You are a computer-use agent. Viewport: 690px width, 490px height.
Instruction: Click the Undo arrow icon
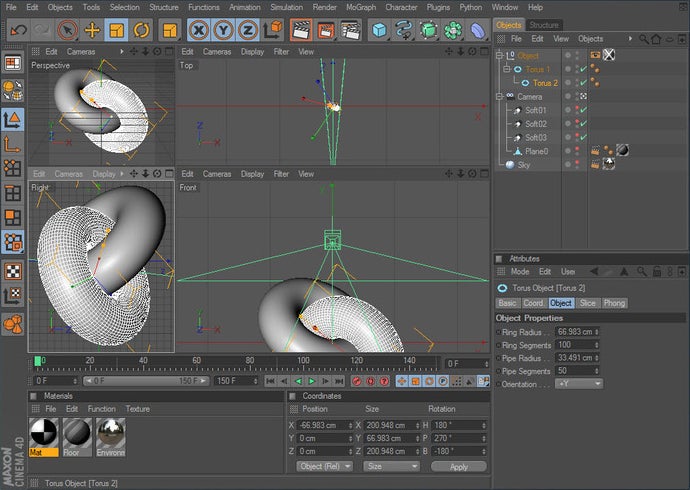[x=18, y=30]
